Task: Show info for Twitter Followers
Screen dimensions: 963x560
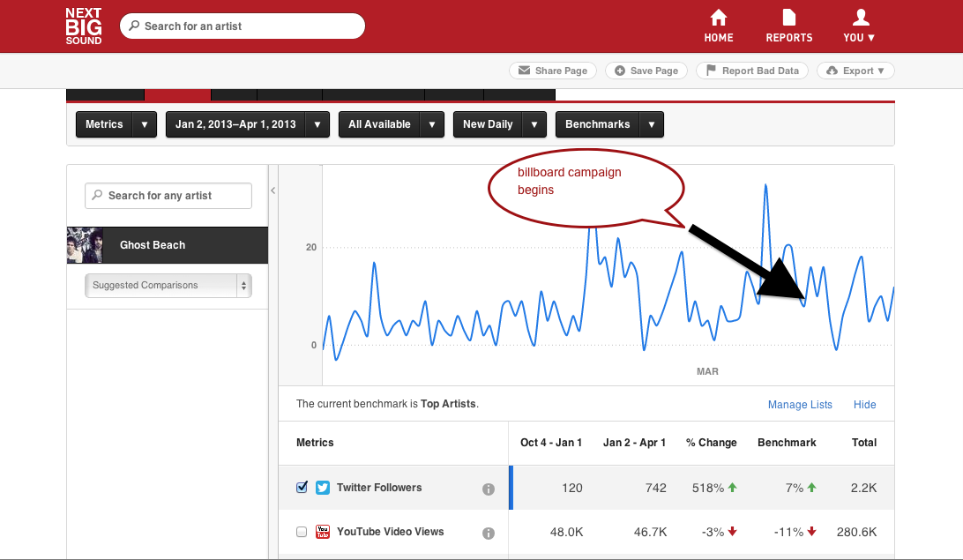Action: (x=489, y=489)
